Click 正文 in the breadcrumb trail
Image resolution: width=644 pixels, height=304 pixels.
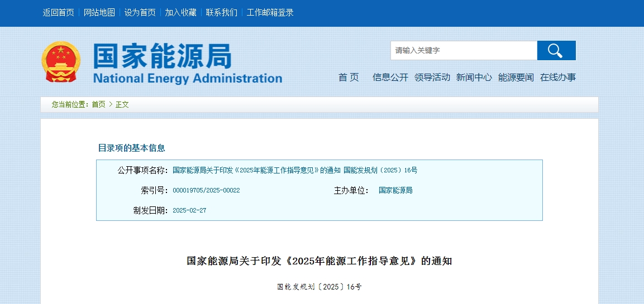click(x=122, y=104)
